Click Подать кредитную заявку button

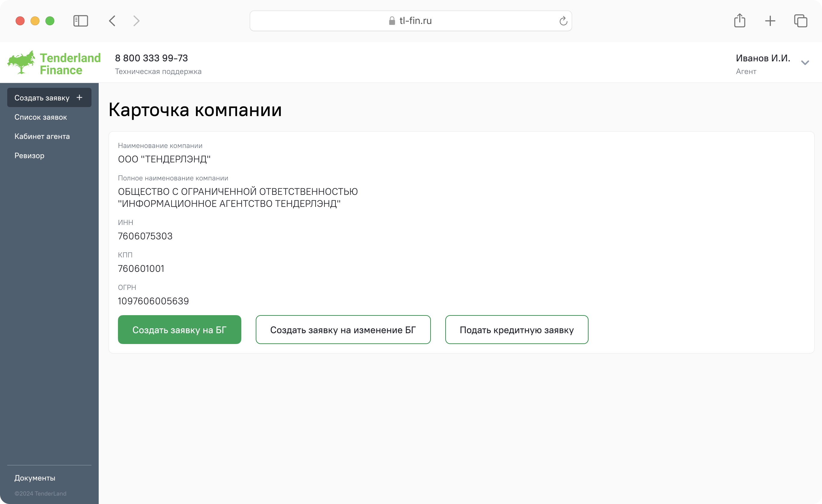(x=516, y=330)
